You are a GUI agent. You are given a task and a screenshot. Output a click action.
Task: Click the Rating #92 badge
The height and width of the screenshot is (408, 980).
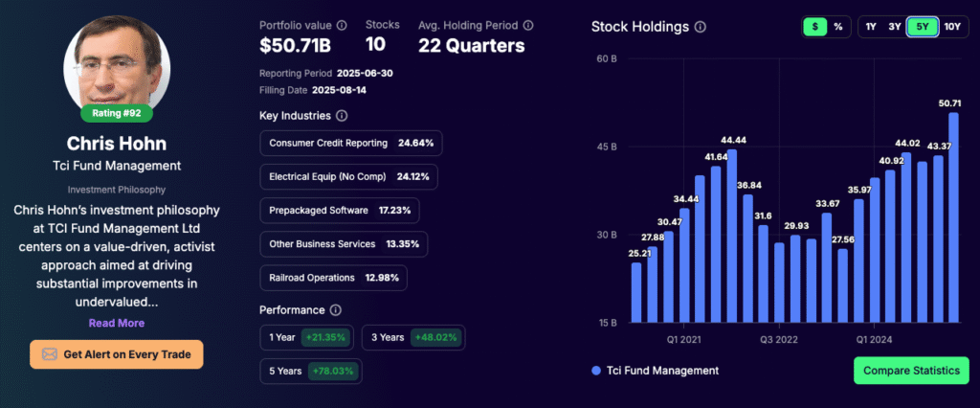(116, 113)
